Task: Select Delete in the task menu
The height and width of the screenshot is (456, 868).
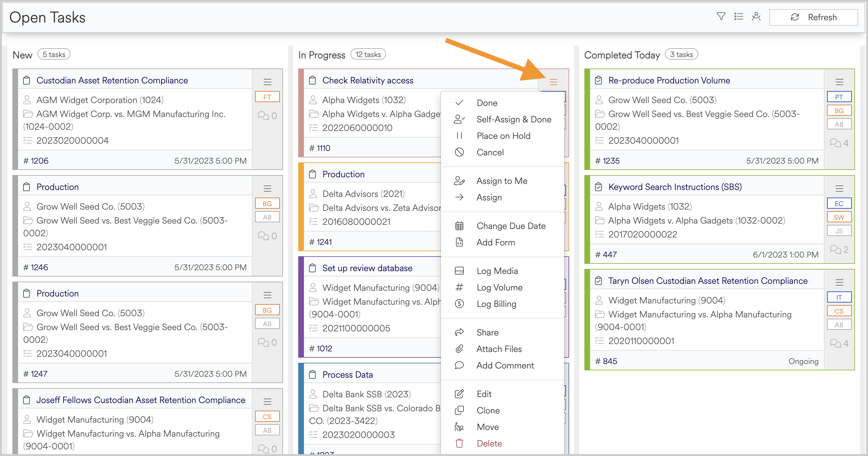Action: coord(503,444)
